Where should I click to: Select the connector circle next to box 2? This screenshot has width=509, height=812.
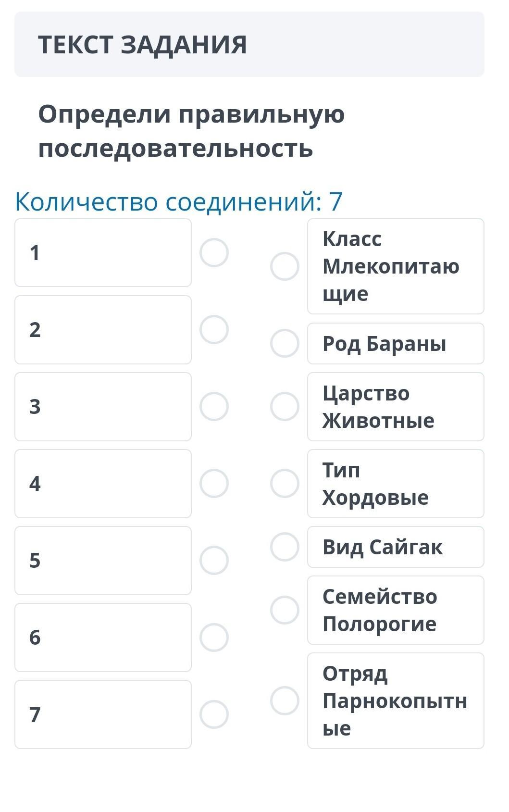click(x=214, y=329)
